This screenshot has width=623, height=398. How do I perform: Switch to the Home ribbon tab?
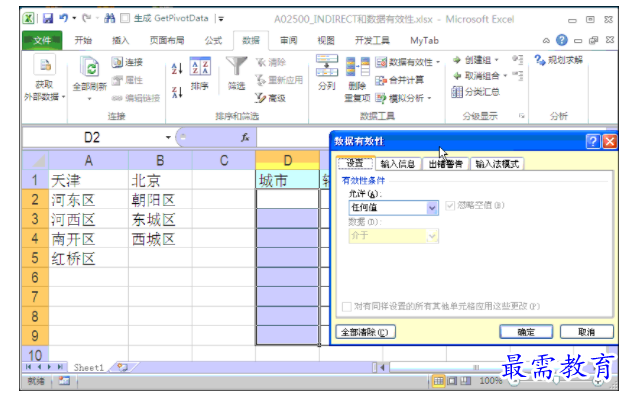pyautogui.click(x=83, y=40)
